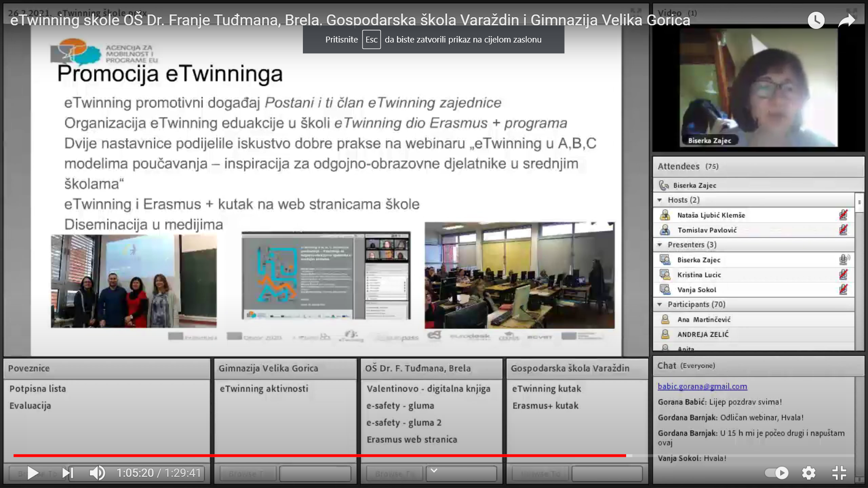Image resolution: width=868 pixels, height=488 pixels.
Task: Click the Esc key hint
Action: (371, 39)
